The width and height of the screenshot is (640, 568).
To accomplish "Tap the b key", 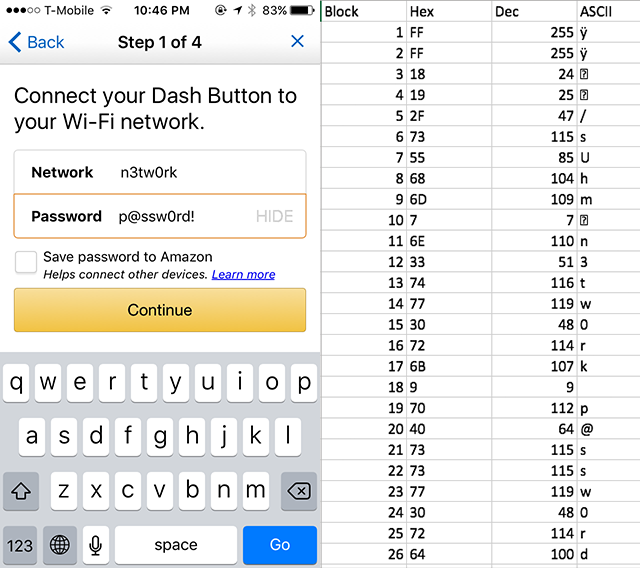I will [192, 491].
